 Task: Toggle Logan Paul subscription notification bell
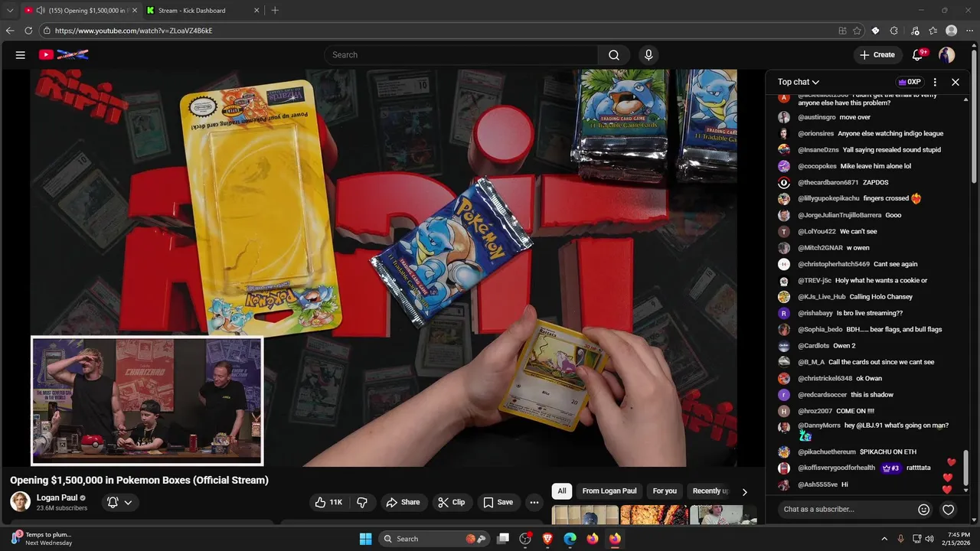coord(113,502)
